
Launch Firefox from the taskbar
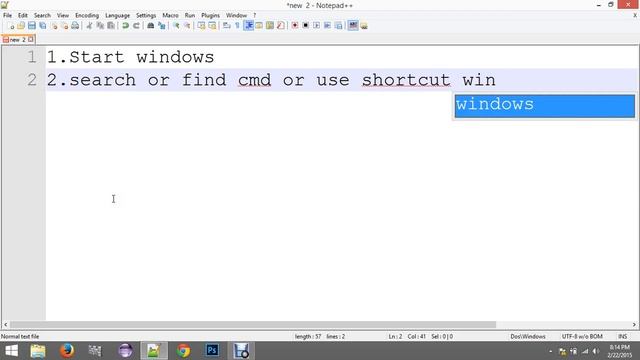[x=67, y=351]
